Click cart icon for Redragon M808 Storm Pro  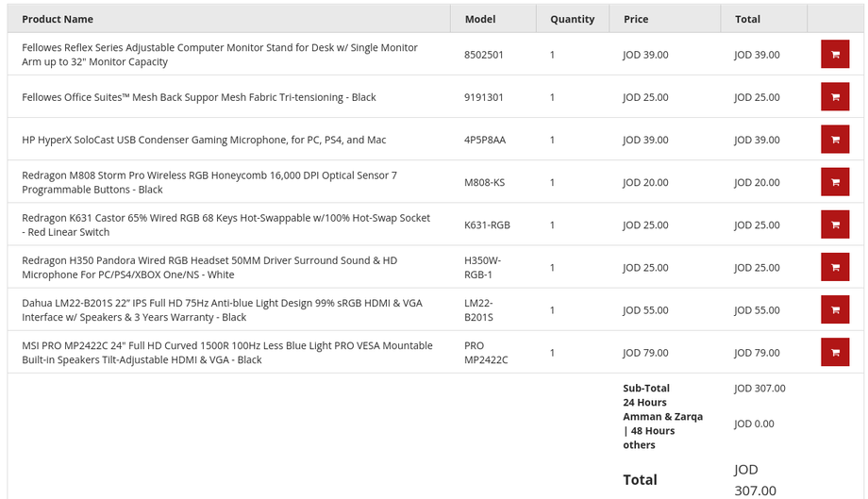(835, 182)
